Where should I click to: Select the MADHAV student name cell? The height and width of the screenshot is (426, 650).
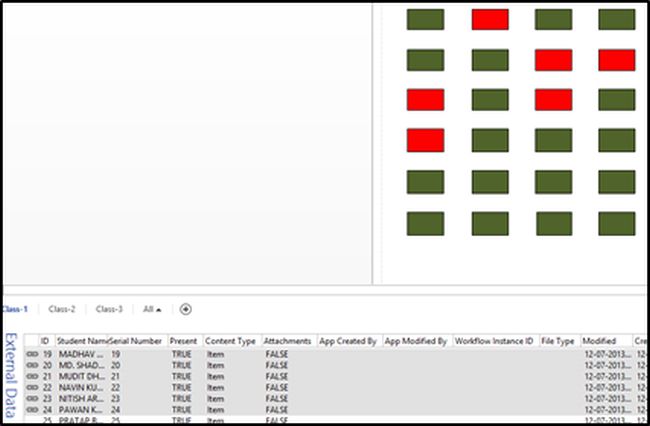[81, 354]
